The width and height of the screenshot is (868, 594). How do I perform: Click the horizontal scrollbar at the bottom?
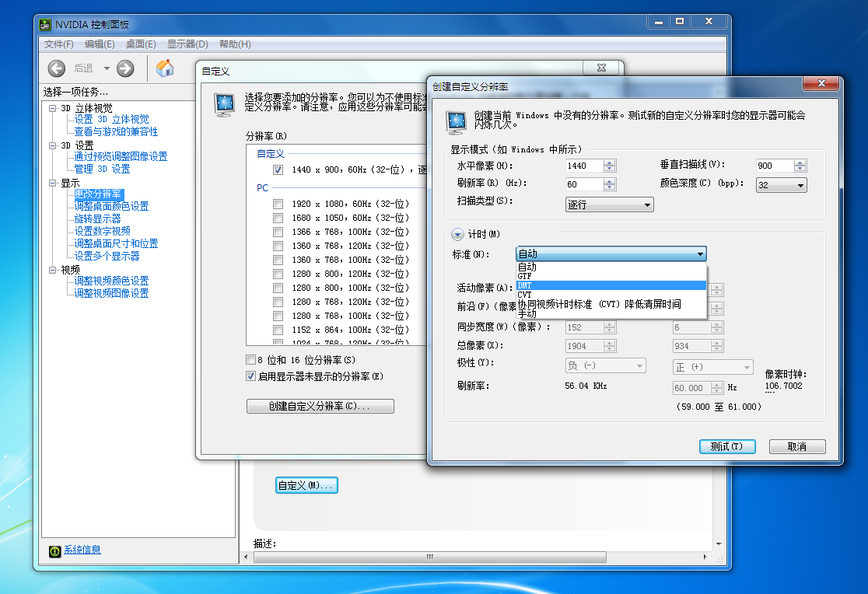(429, 557)
